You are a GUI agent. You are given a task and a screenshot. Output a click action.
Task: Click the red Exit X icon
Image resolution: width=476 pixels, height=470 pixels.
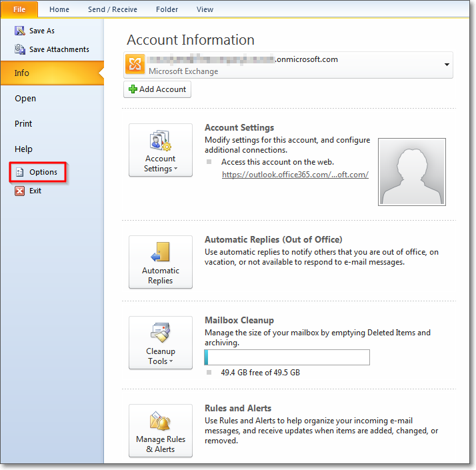click(20, 191)
